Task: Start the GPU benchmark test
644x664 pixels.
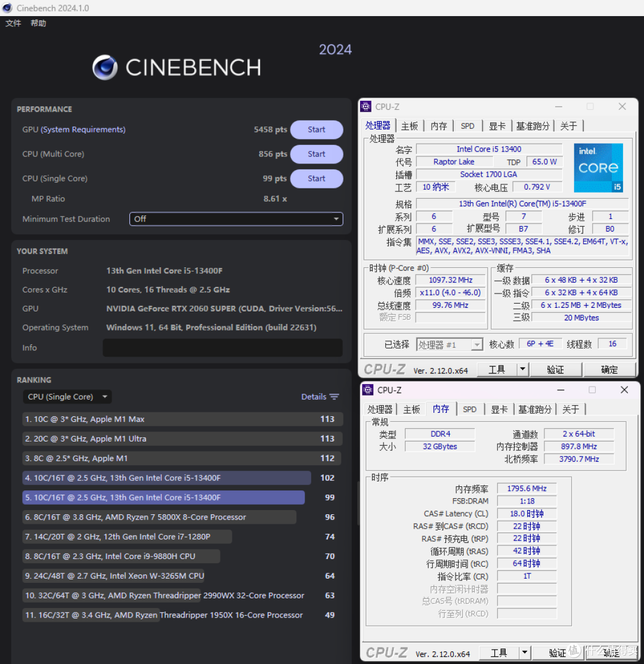Action: coord(317,129)
